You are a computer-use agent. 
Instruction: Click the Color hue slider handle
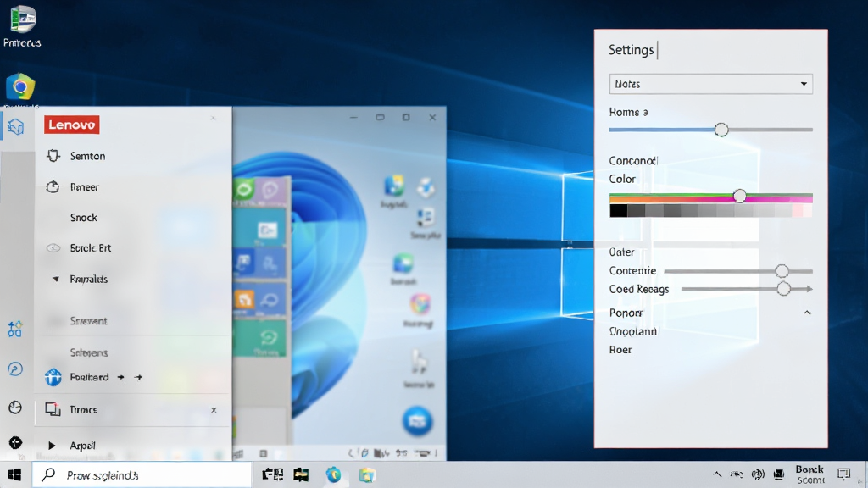pos(739,196)
